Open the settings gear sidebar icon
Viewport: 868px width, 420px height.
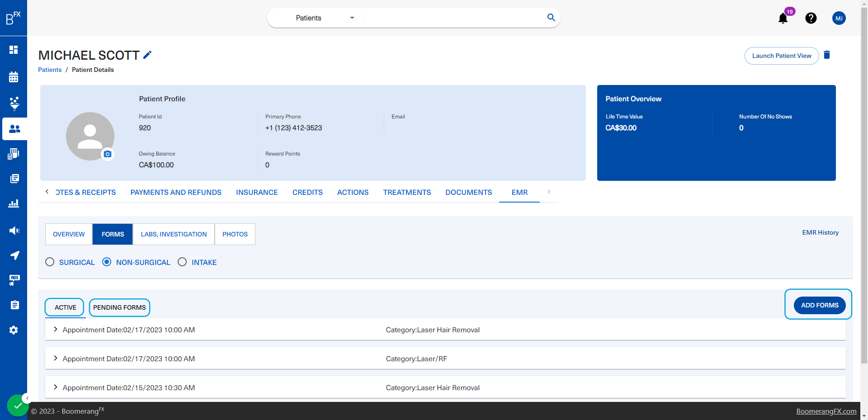click(14, 330)
